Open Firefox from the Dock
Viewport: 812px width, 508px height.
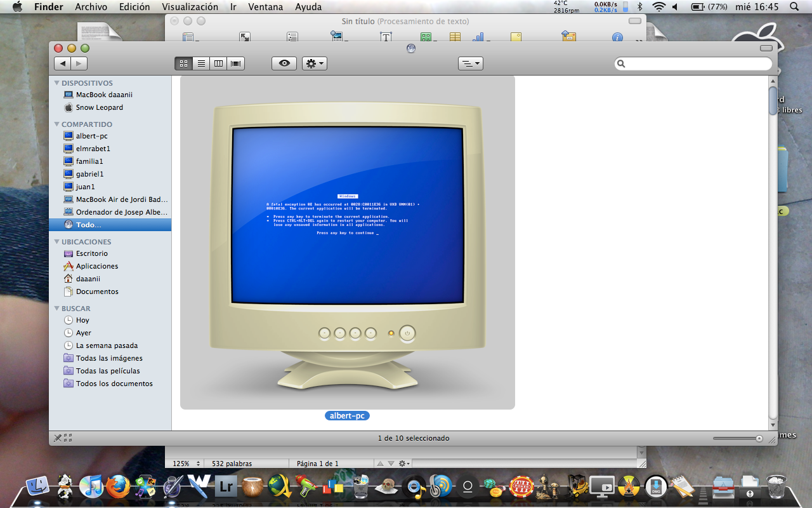[117, 486]
